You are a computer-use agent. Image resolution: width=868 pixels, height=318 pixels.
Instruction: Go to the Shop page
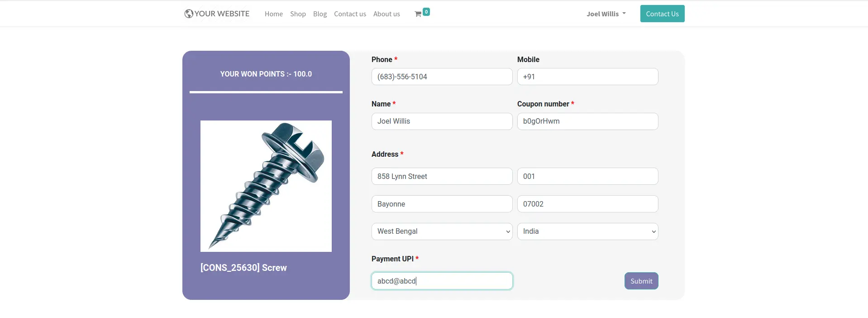(298, 14)
